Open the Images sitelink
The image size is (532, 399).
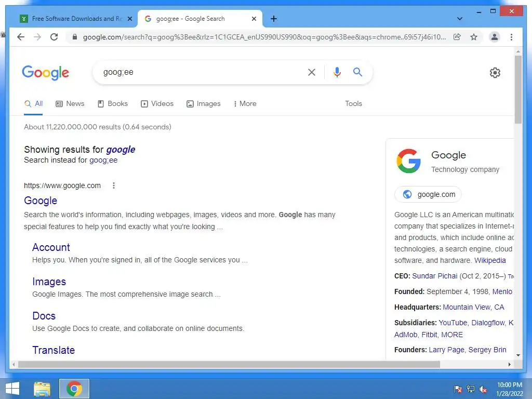[49, 282]
